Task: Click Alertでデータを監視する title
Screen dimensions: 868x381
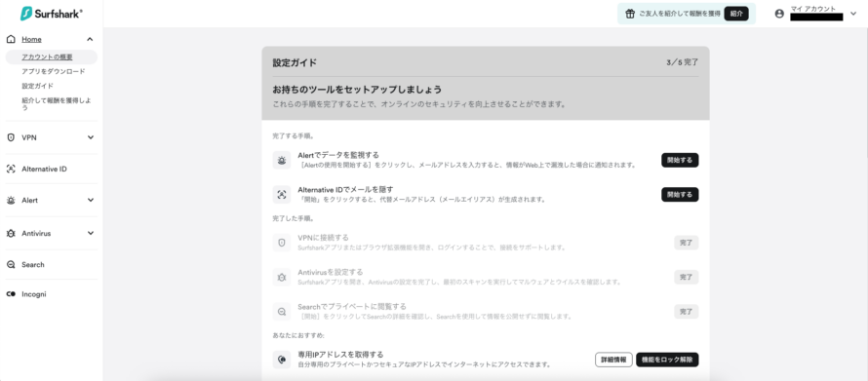Action: click(338, 155)
